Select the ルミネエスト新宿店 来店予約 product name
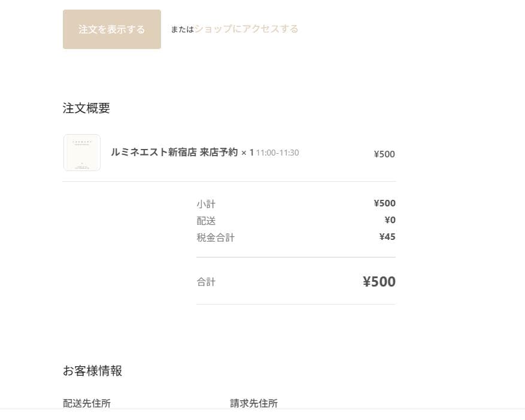Screen dimensions: 525x420 (174, 152)
